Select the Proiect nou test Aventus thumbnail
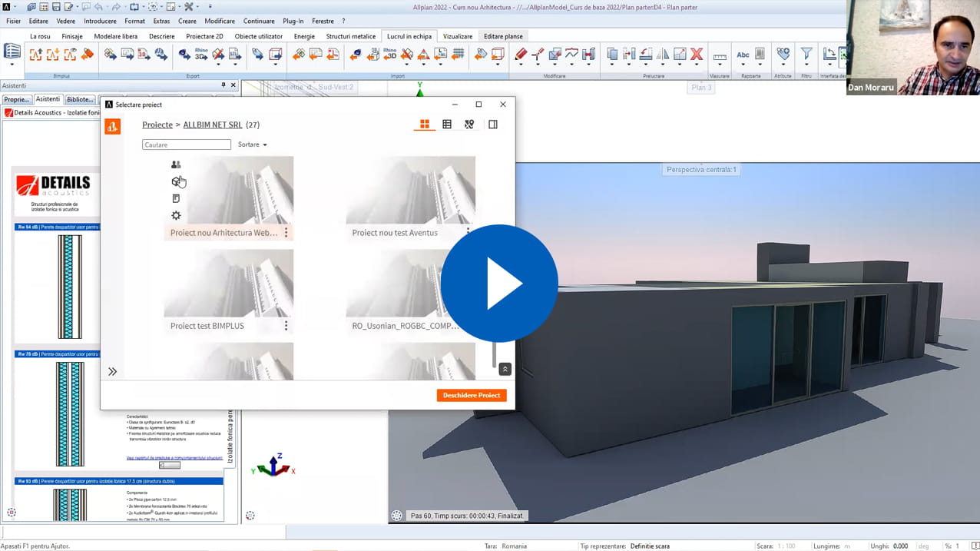Viewport: 980px width, 551px height. (411, 190)
